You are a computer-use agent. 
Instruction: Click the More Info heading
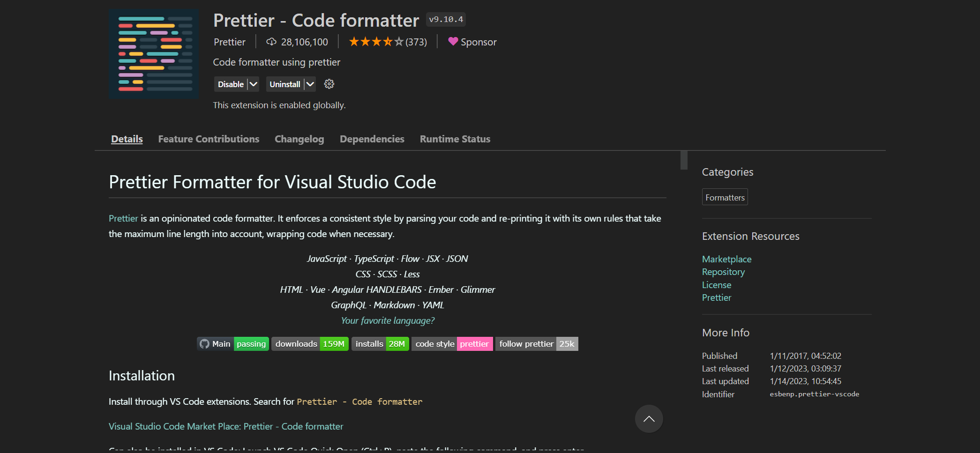pos(726,333)
